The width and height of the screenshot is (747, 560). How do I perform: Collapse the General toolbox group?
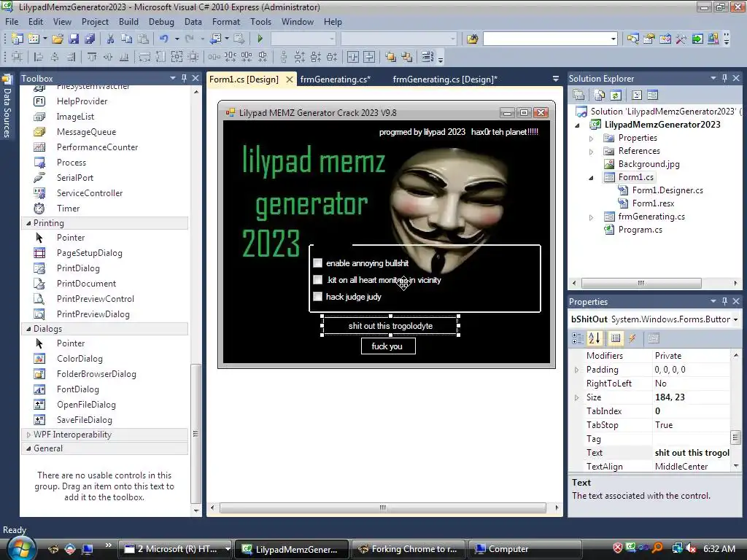tap(28, 448)
